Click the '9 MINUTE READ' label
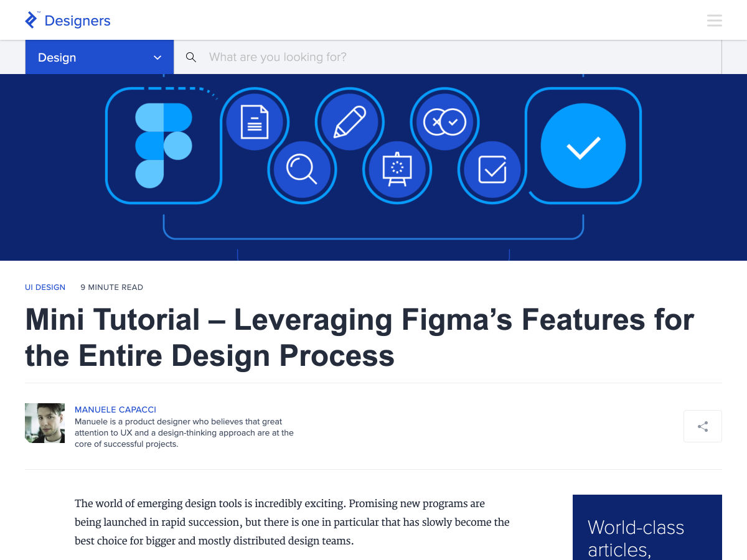 [x=112, y=287]
